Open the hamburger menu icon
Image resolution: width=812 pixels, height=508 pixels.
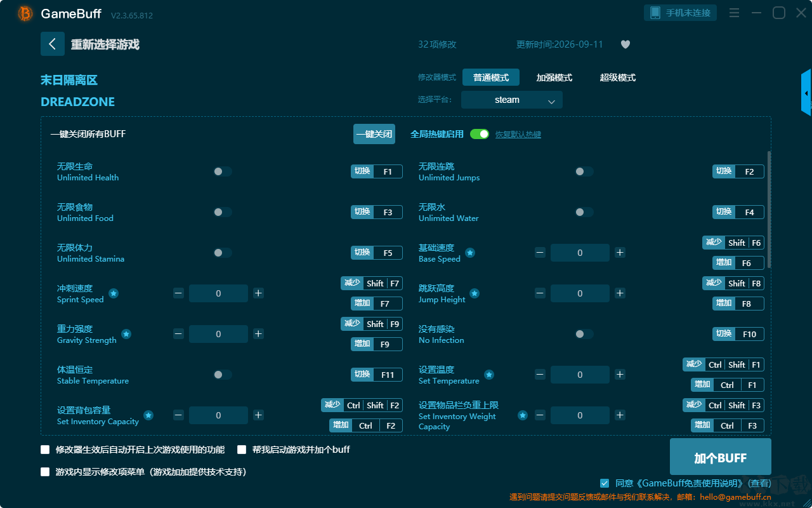tap(734, 13)
